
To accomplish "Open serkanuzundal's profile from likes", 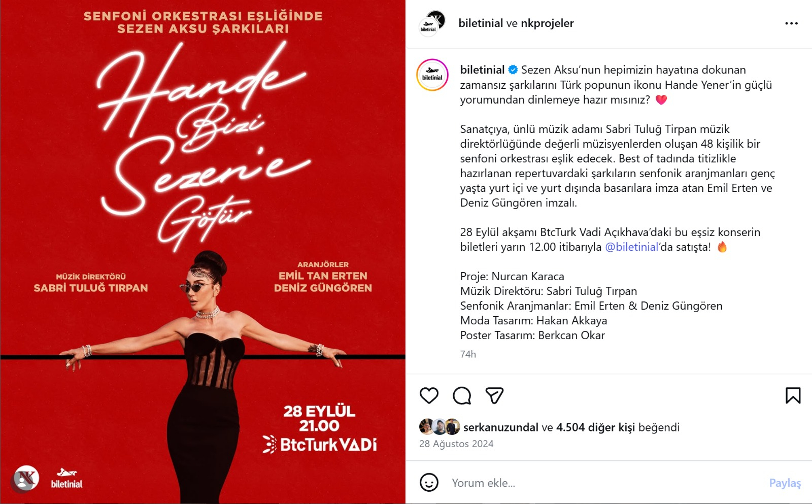I will click(500, 427).
